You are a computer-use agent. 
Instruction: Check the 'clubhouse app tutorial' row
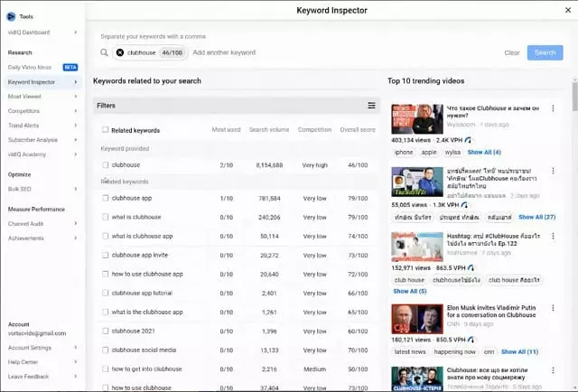tap(105, 293)
